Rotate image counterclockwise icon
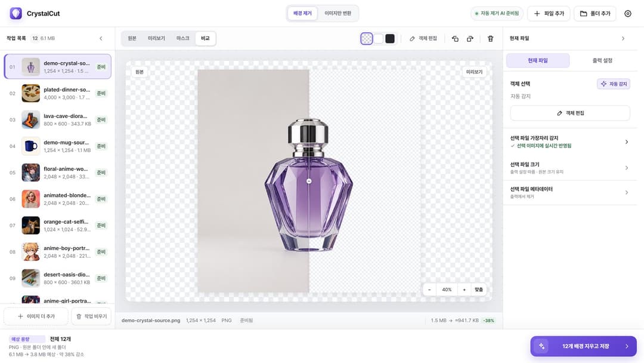The width and height of the screenshot is (644, 363). pyautogui.click(x=455, y=39)
